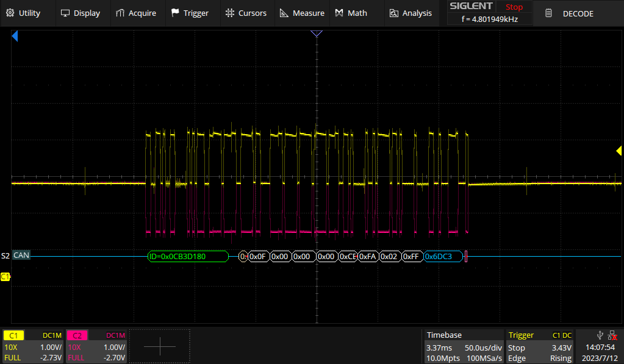The width and height of the screenshot is (624, 364).
Task: Open the Timebase settings panel
Action: 465,345
